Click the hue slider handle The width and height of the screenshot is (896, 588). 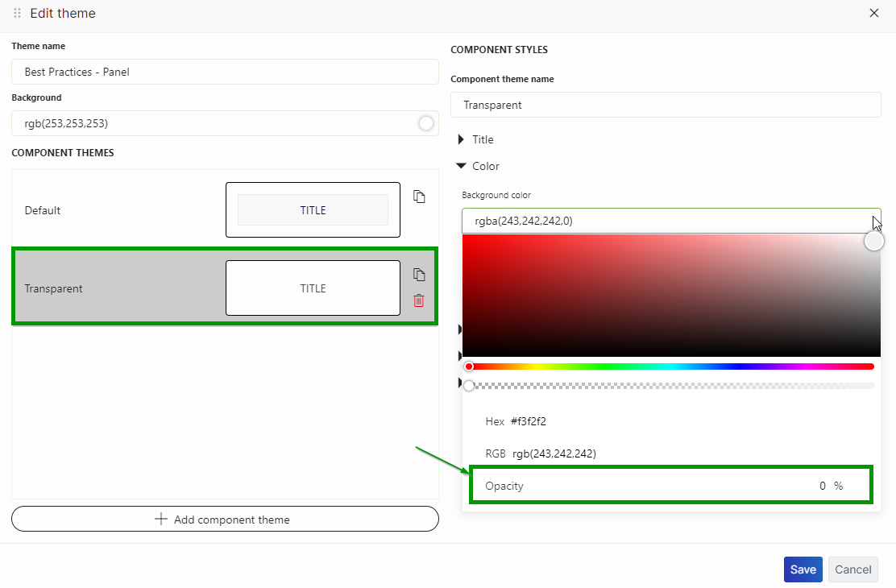point(469,366)
